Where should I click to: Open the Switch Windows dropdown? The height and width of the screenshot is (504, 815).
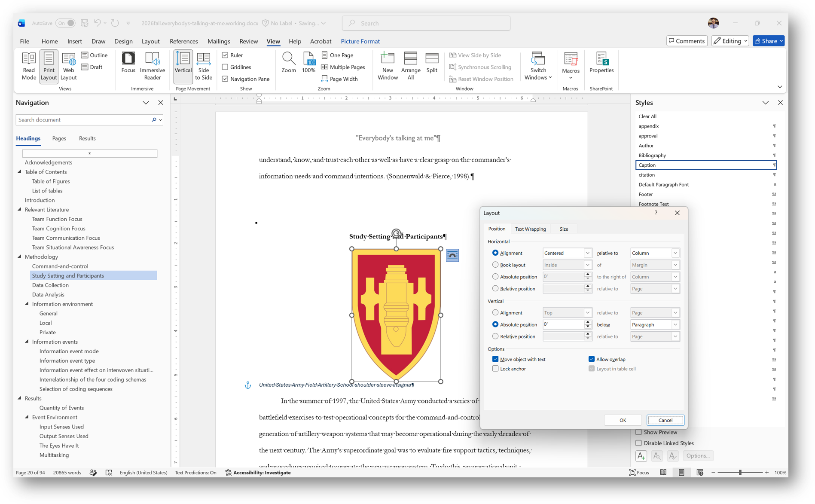click(x=538, y=66)
